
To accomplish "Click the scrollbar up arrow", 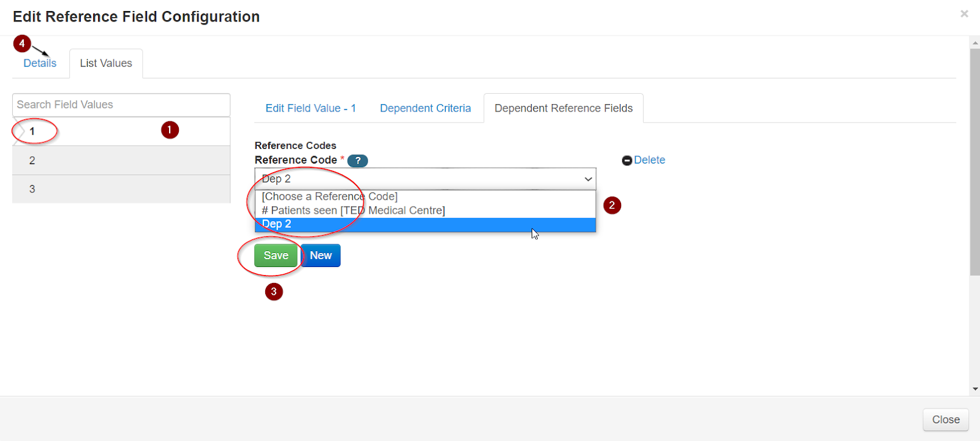I will click(x=974, y=43).
